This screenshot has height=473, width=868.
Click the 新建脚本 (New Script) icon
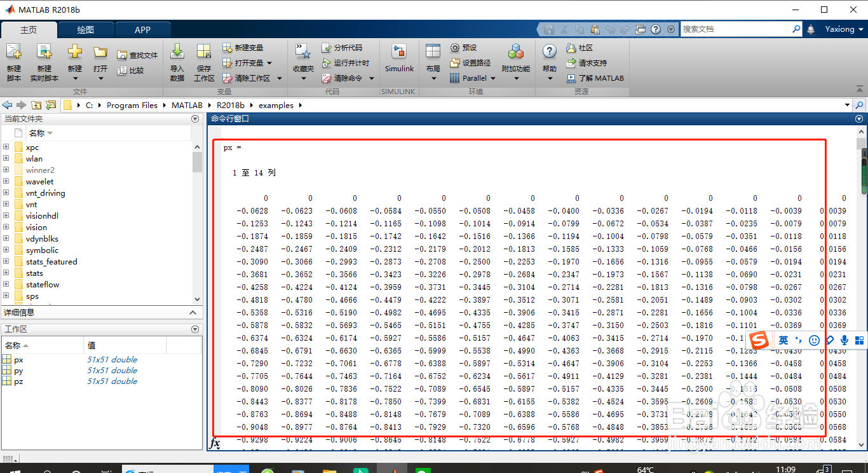pyautogui.click(x=13, y=52)
